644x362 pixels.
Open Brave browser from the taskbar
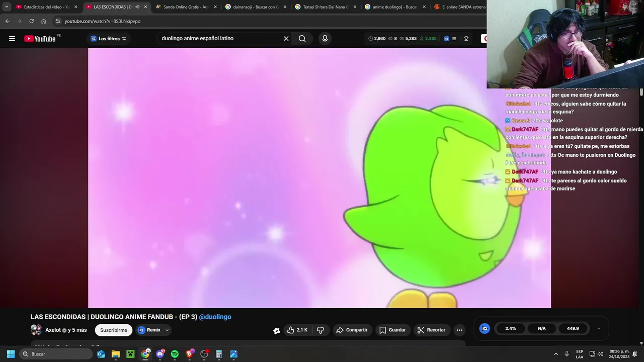point(190,354)
